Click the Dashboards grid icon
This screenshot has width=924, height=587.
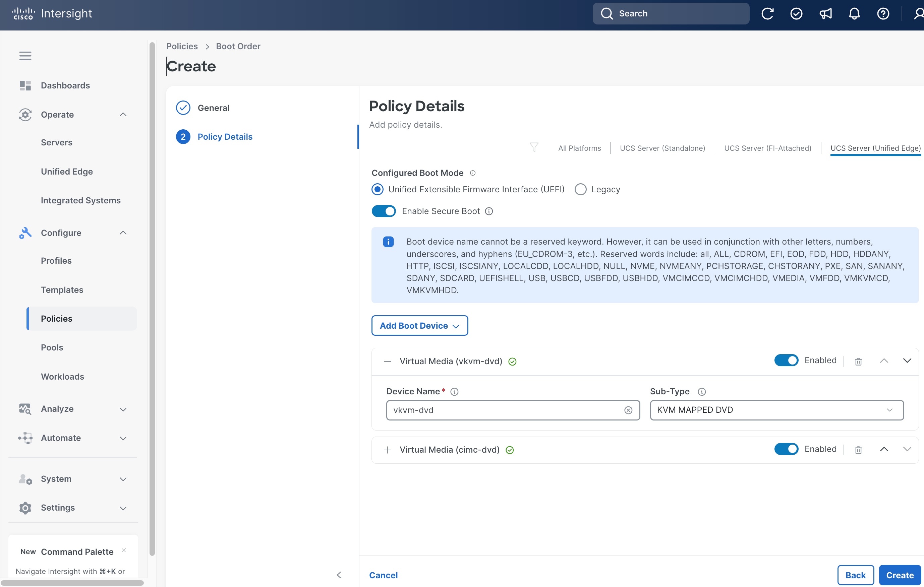coord(25,85)
